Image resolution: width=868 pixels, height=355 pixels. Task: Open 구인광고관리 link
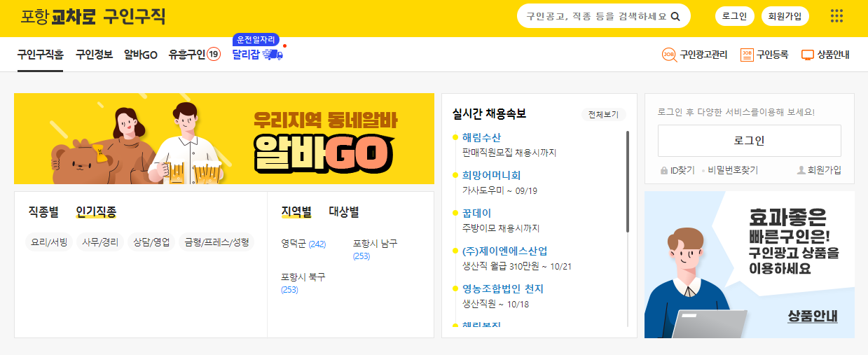(x=703, y=55)
